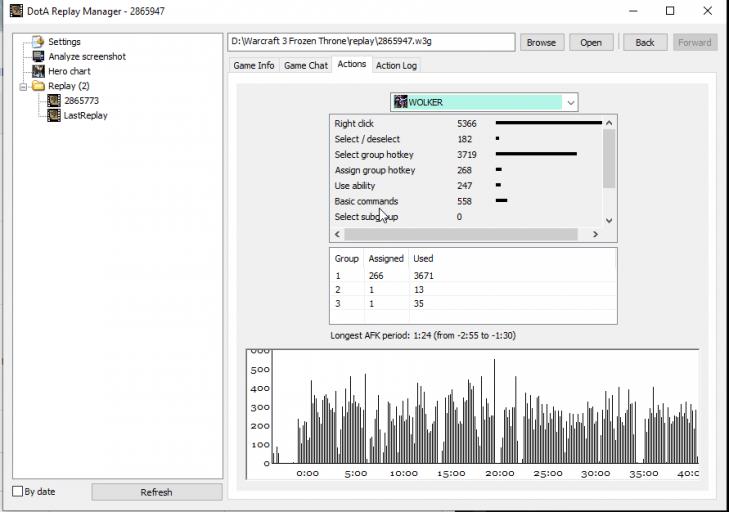Select the Actions tab
This screenshot has width=729, height=512.
[x=351, y=64]
